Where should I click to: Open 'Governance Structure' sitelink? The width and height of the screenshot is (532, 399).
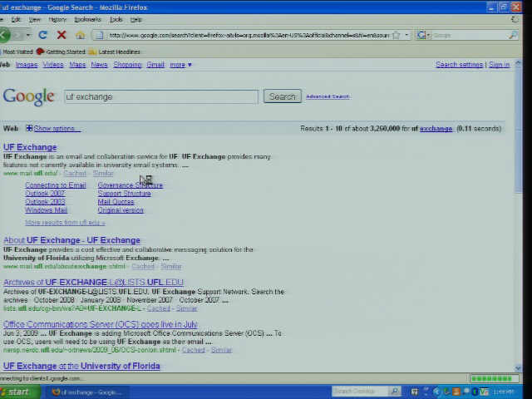coord(131,185)
